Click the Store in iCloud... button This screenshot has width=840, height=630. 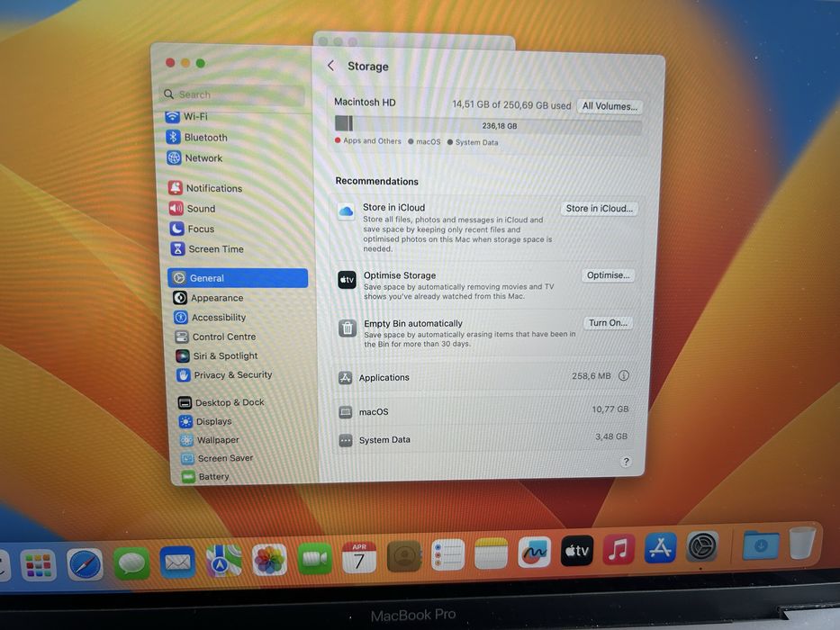tap(599, 209)
